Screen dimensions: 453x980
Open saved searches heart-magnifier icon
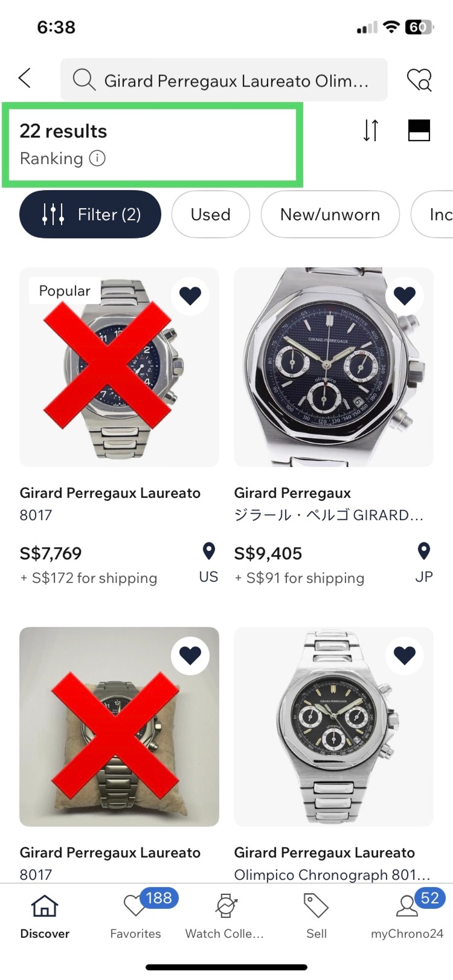coord(419,79)
